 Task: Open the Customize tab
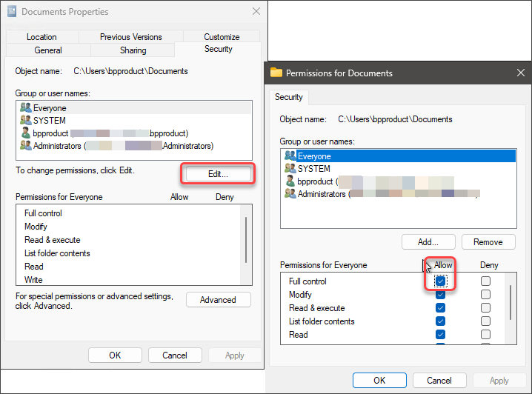(222, 36)
